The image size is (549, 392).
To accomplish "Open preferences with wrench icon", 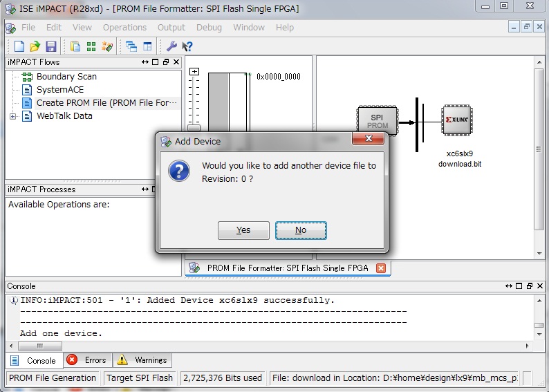I will click(171, 46).
